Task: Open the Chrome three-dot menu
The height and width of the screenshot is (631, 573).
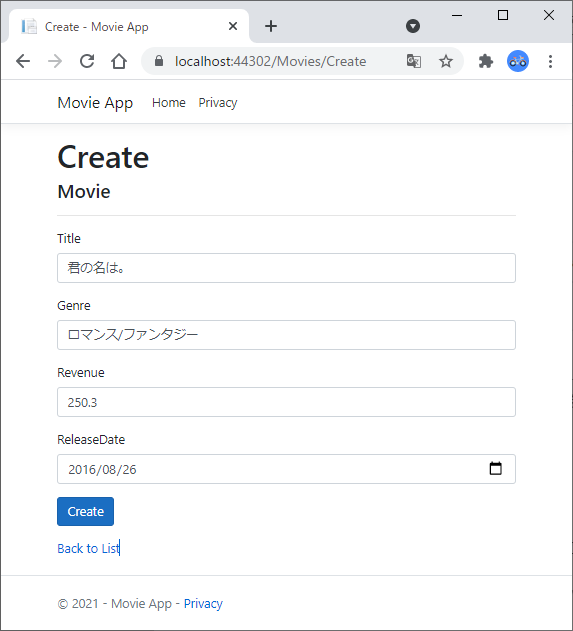Action: 550,61
